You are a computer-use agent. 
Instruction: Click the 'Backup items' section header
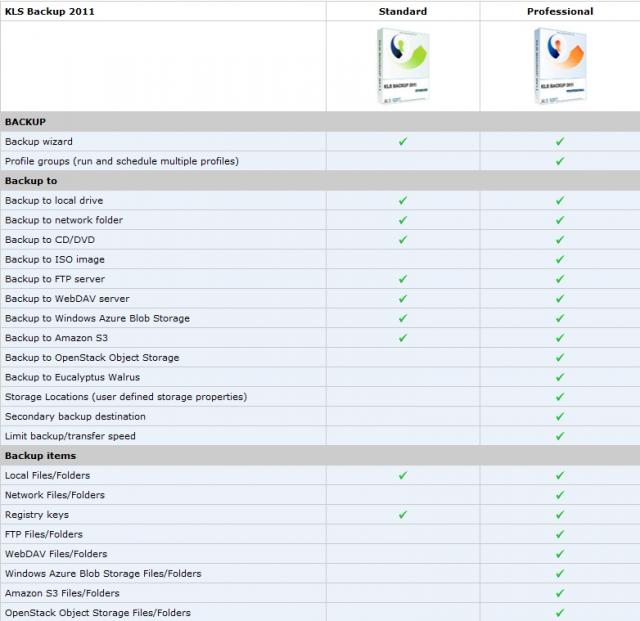40,456
